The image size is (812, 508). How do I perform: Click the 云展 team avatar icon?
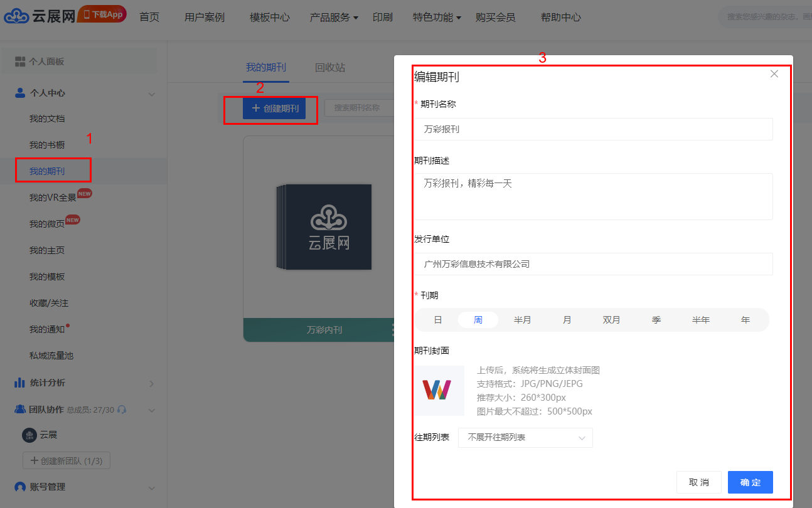(29, 435)
